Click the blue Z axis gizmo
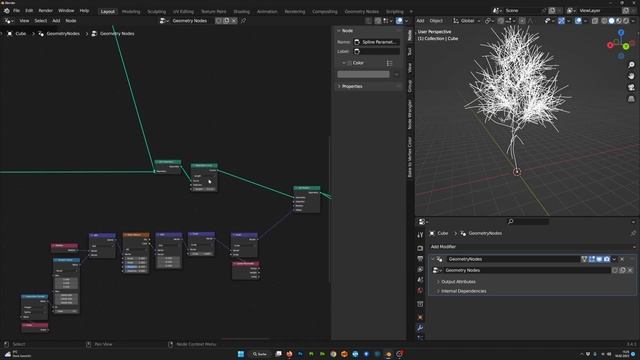 click(x=621, y=32)
